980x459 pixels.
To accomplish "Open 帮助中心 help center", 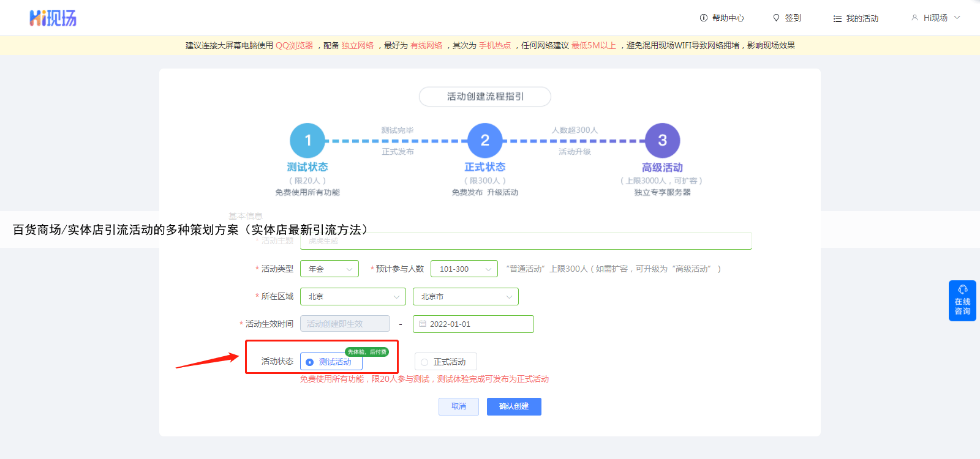I will 722,18.
